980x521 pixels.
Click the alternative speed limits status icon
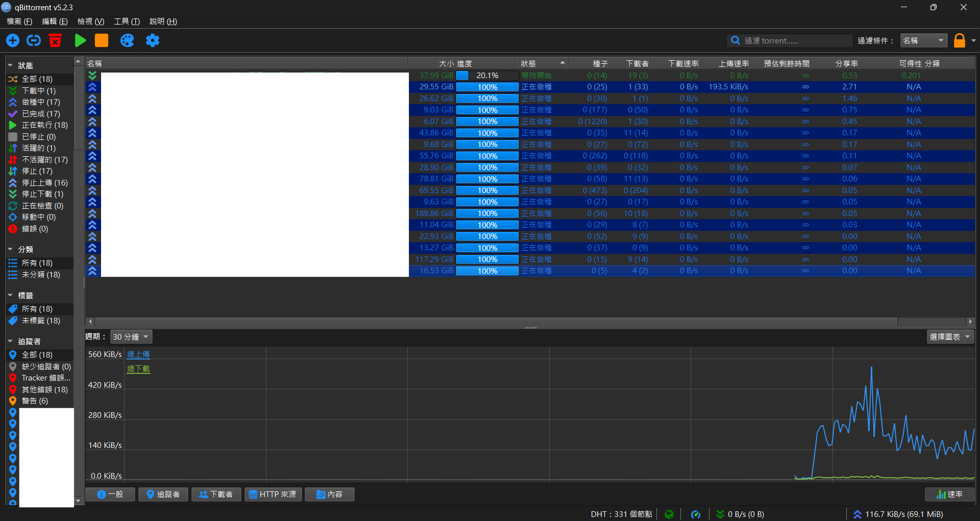pos(696,514)
